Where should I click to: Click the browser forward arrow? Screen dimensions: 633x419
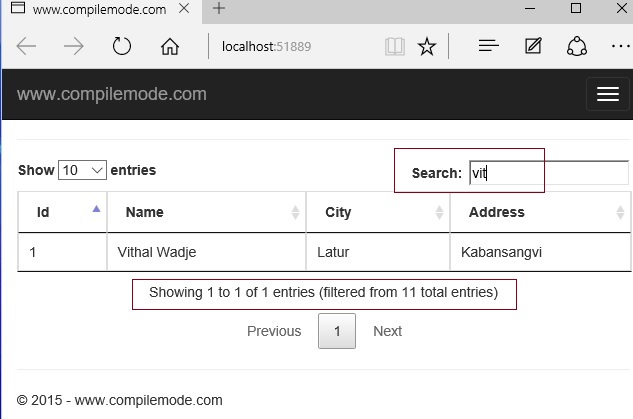pyautogui.click(x=74, y=46)
